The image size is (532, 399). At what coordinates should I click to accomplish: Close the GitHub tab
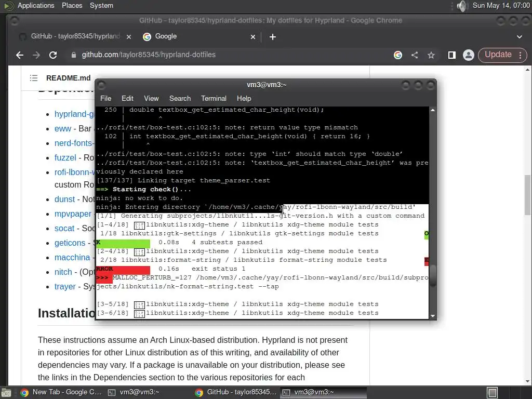[129, 37]
